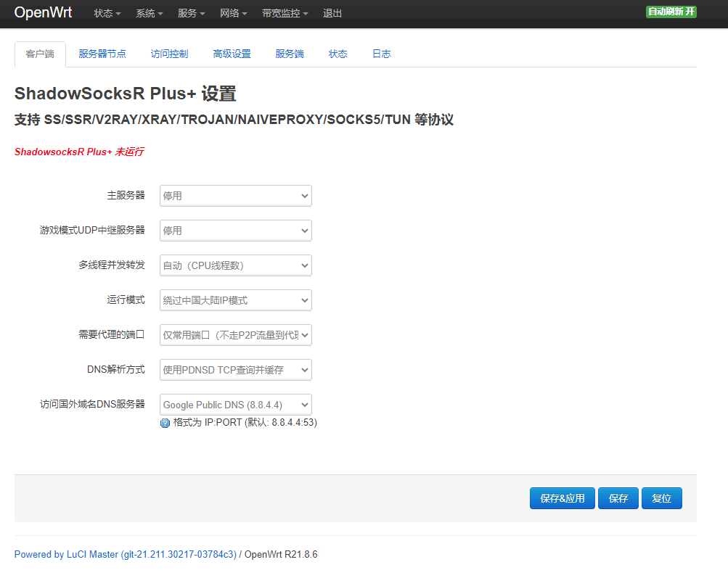
Task: Open the Powered by LuCI Master link
Action: pyautogui.click(x=126, y=554)
